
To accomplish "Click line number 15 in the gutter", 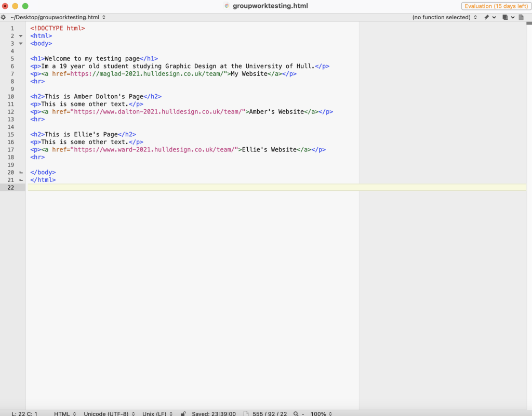I will tap(11, 135).
